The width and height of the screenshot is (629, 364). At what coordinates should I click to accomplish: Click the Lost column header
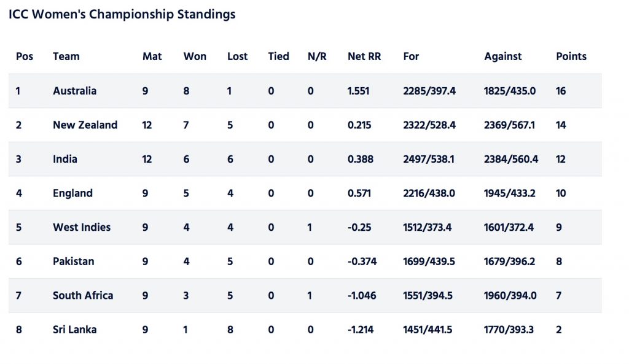click(x=238, y=56)
